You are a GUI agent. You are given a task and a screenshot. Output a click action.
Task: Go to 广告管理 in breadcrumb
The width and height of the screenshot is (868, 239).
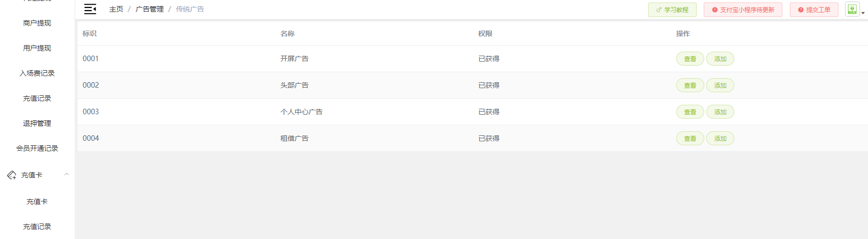pos(150,9)
